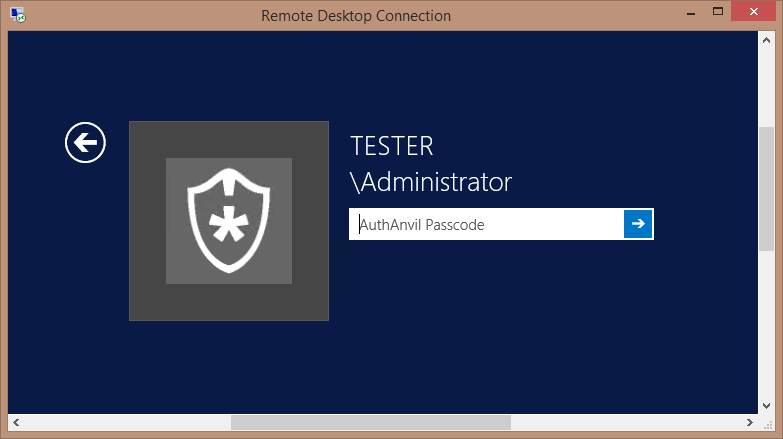Submit the passcode with the blue arrow button
The image size is (783, 439).
[x=638, y=224]
